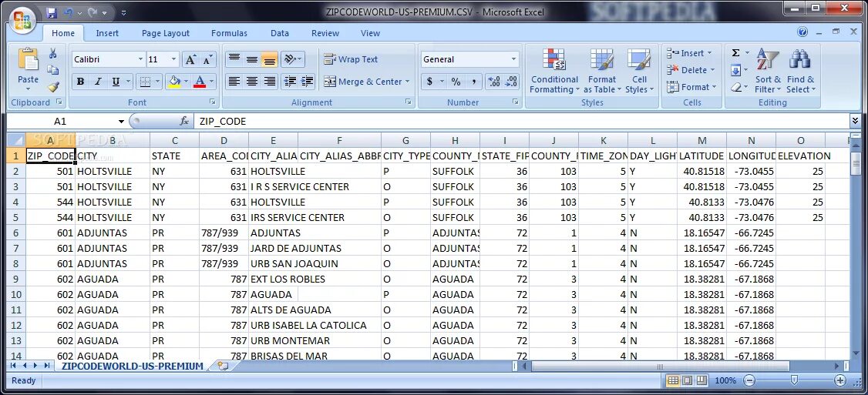This screenshot has width=868, height=395.
Task: Expand the Name Box dropdown arrow
Action: (121, 121)
